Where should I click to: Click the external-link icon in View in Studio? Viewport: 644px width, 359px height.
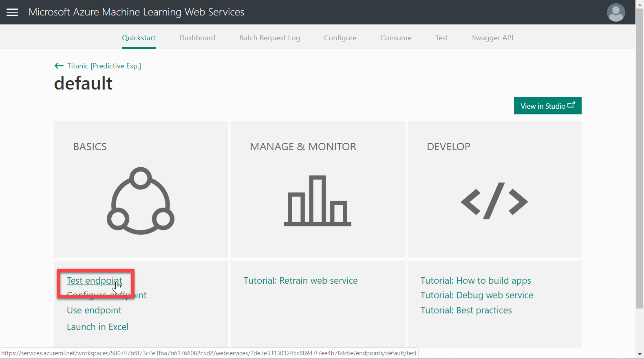click(571, 105)
